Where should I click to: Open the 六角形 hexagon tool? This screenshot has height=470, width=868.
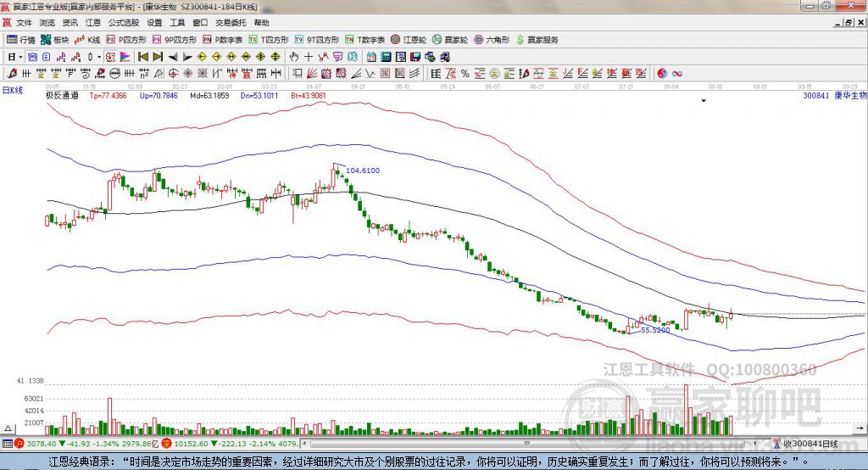coord(492,40)
